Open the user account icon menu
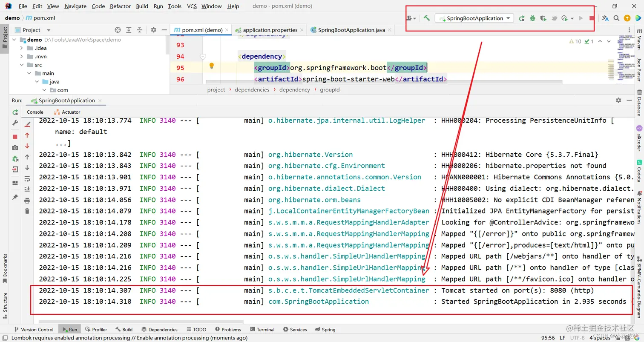644x342 pixels. tap(411, 18)
